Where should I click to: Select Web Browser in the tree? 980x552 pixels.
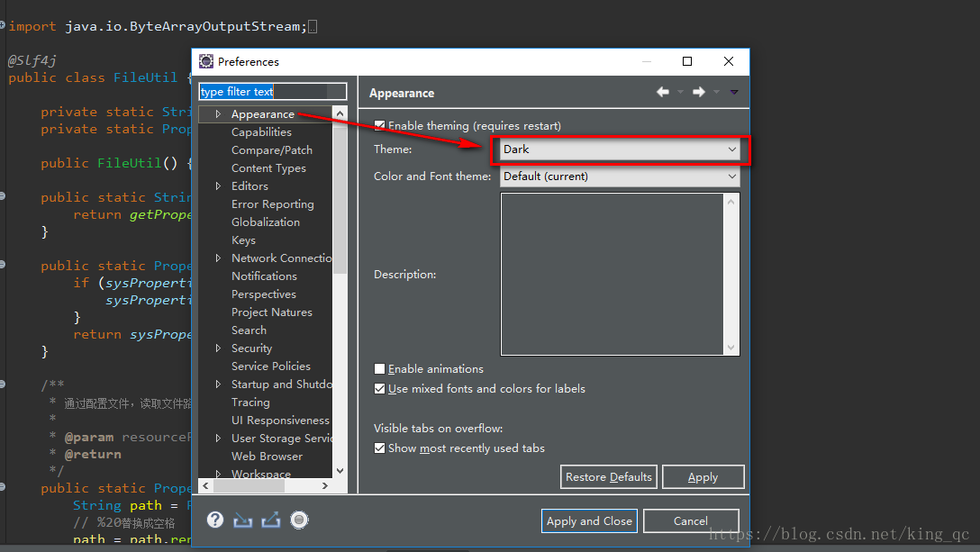click(267, 457)
